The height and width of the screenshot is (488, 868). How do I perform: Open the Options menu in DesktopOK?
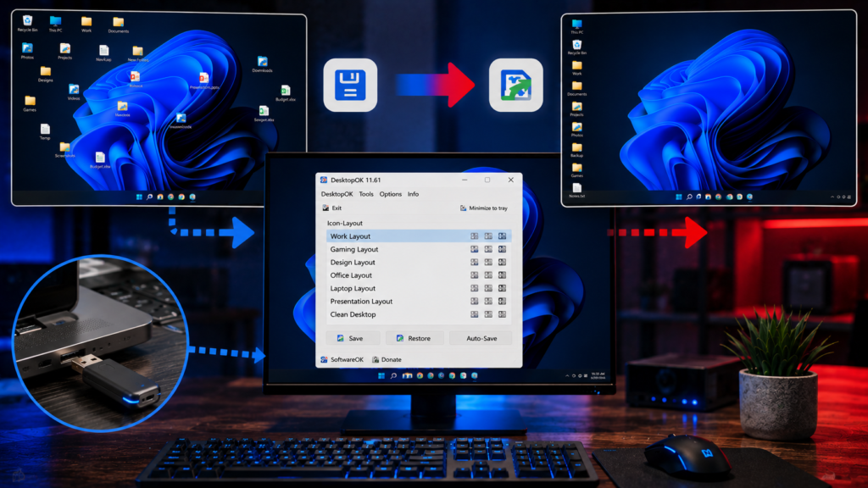point(390,194)
